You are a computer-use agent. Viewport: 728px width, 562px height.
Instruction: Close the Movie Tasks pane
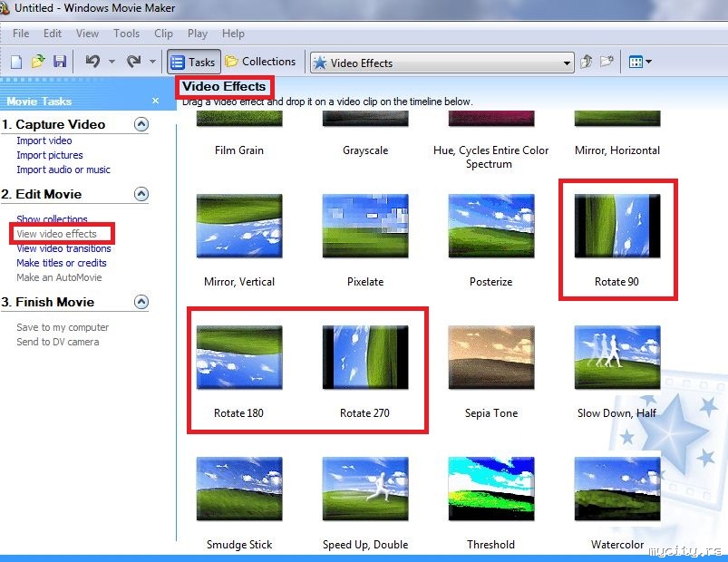click(x=156, y=101)
